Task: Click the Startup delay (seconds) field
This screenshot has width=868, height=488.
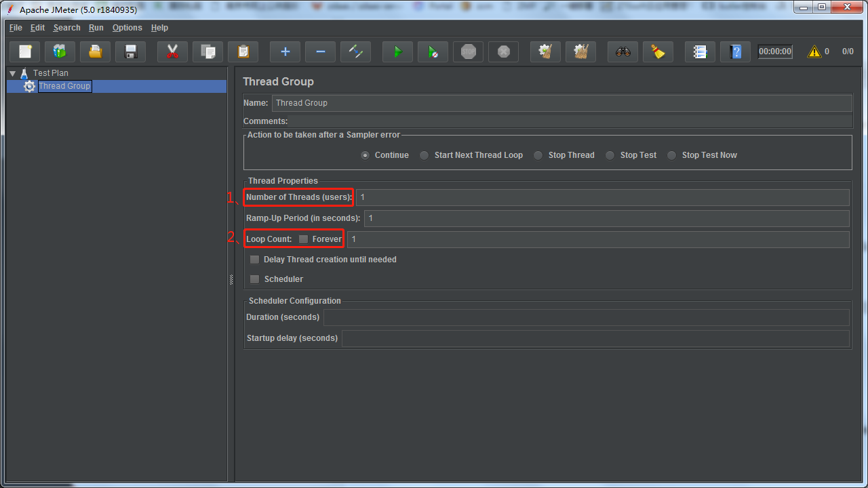Action: point(595,338)
